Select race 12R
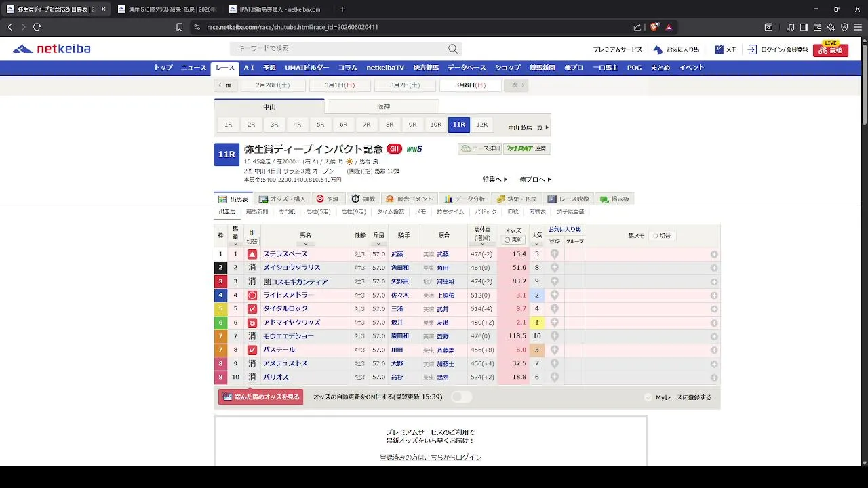This screenshot has width=868, height=488. pos(482,125)
